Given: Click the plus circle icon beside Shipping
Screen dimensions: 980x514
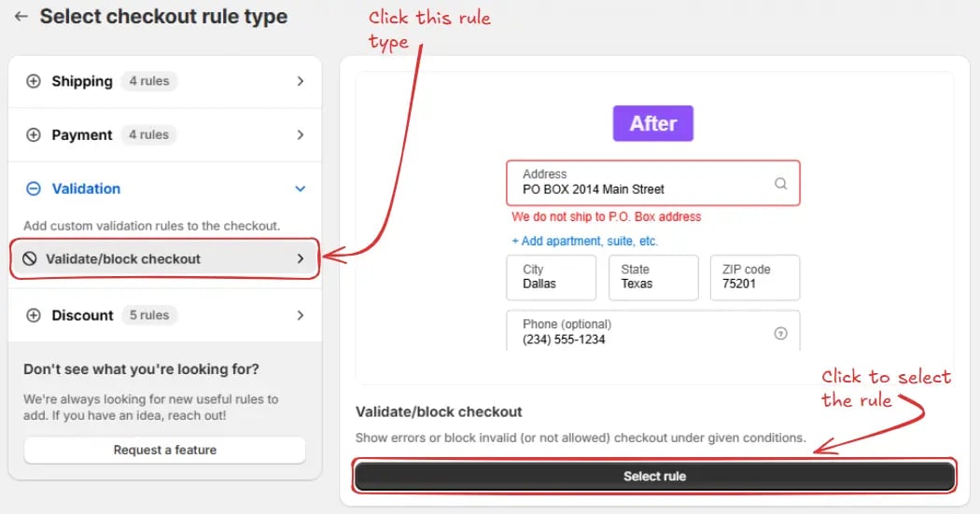Looking at the screenshot, I should point(33,81).
